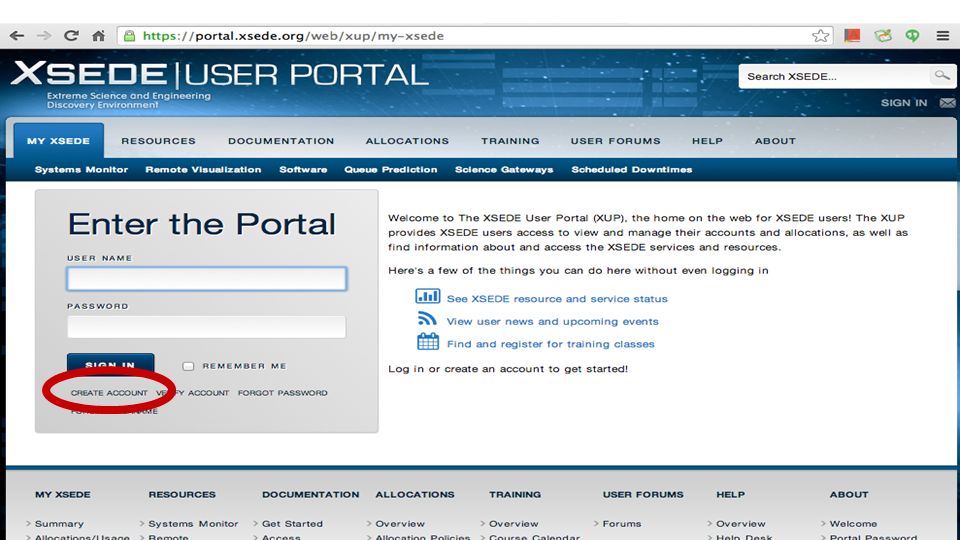Click the green SSL padlock icon
The width and height of the screenshot is (960, 540).
pyautogui.click(x=129, y=36)
